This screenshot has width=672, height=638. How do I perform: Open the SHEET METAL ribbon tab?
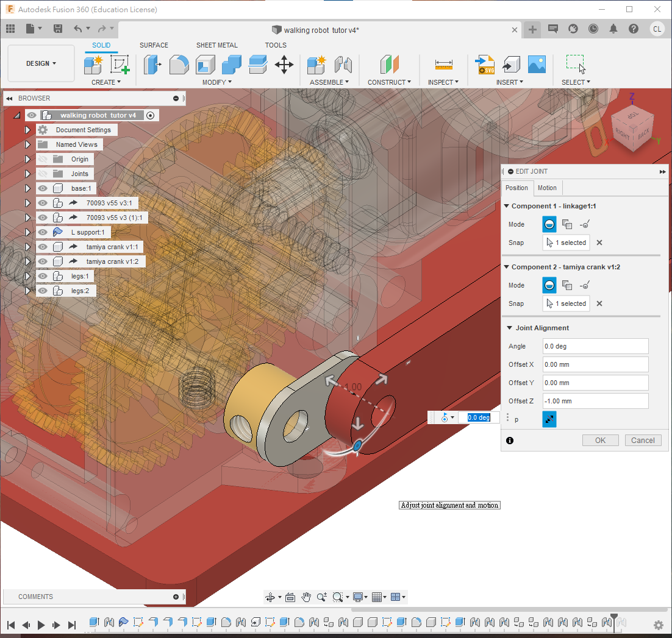(x=216, y=45)
